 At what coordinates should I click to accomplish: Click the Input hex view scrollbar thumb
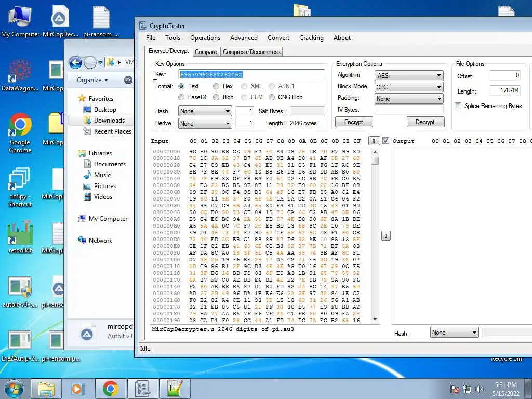375,161
